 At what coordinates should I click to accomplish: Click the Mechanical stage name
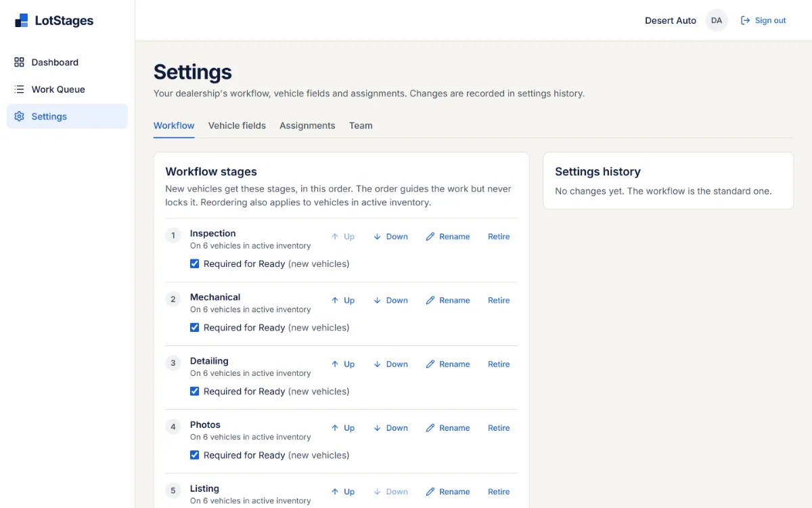click(215, 297)
